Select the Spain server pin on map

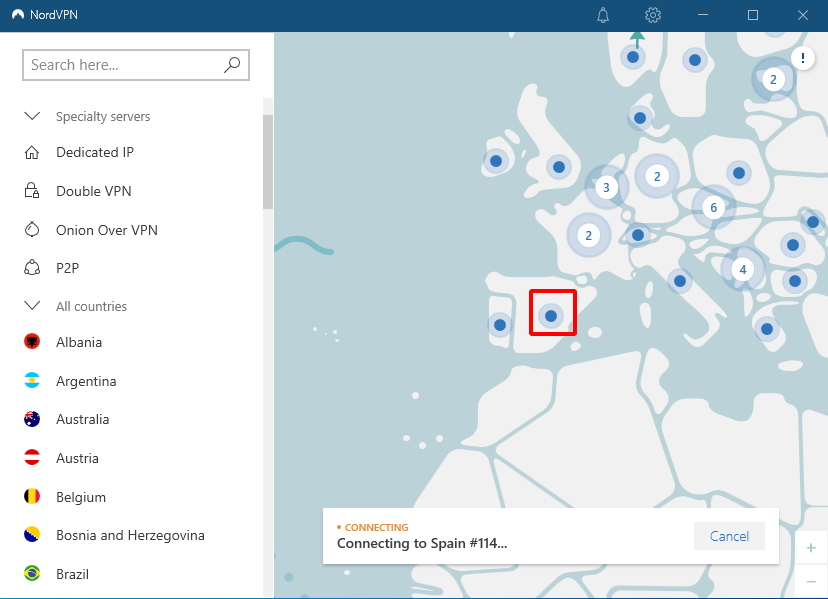pyautogui.click(x=551, y=316)
